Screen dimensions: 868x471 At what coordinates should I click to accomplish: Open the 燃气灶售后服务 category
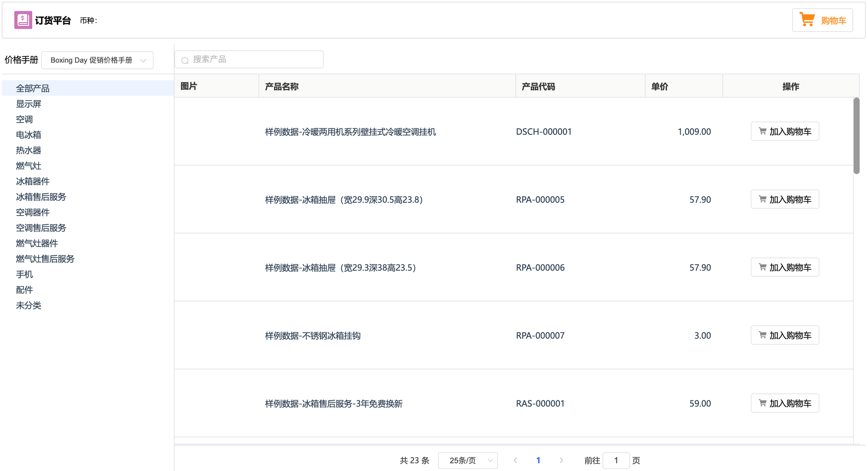tap(45, 259)
